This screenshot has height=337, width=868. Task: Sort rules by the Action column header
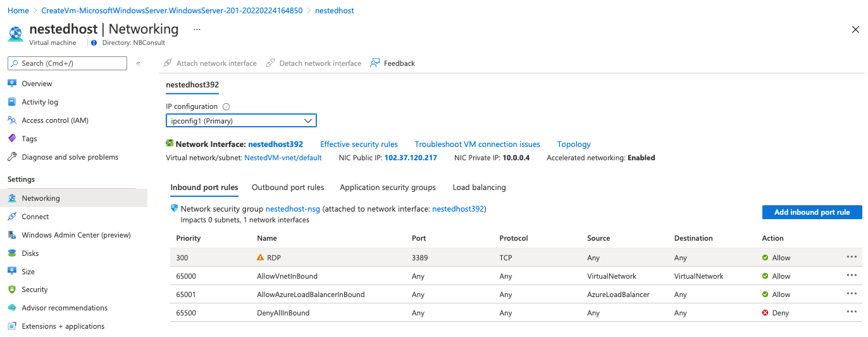click(x=772, y=238)
